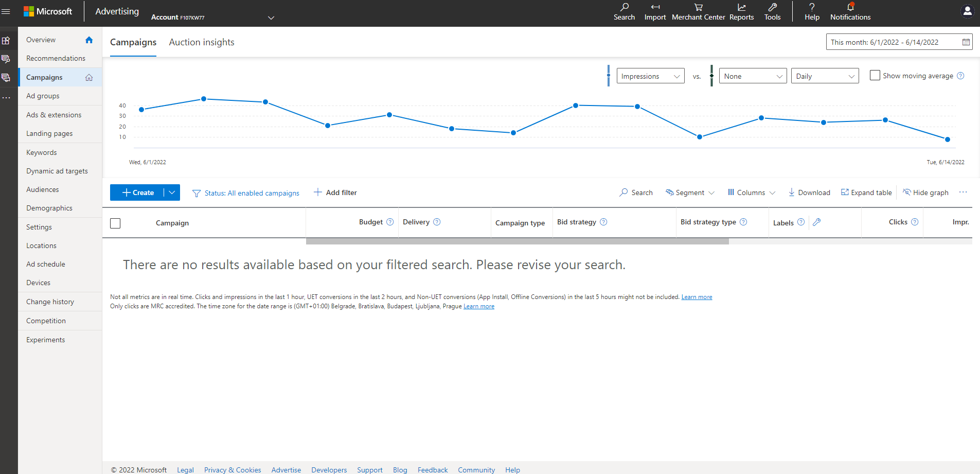The width and height of the screenshot is (980, 474).
Task: Click the Labels wrench edit icon
Action: (x=817, y=222)
